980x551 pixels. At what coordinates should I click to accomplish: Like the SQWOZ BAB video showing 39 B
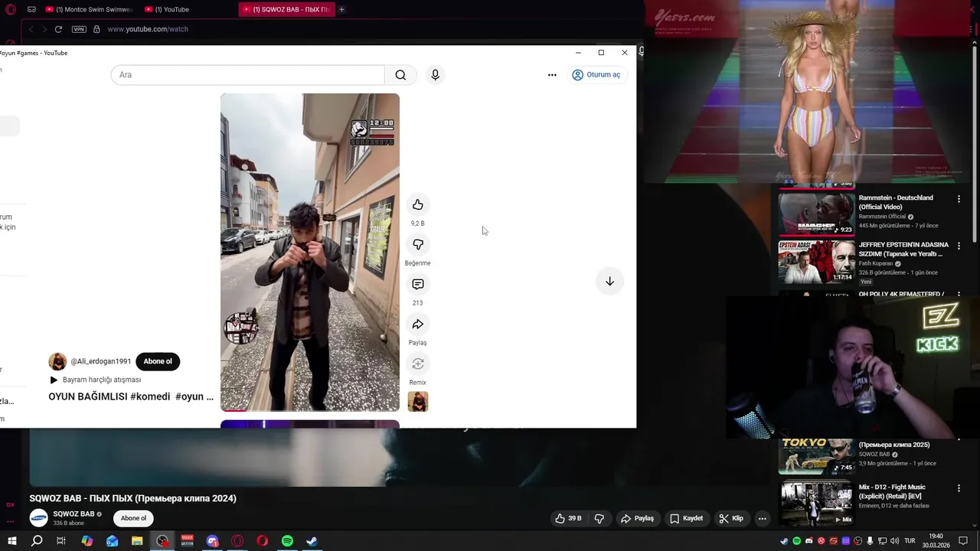click(x=569, y=518)
